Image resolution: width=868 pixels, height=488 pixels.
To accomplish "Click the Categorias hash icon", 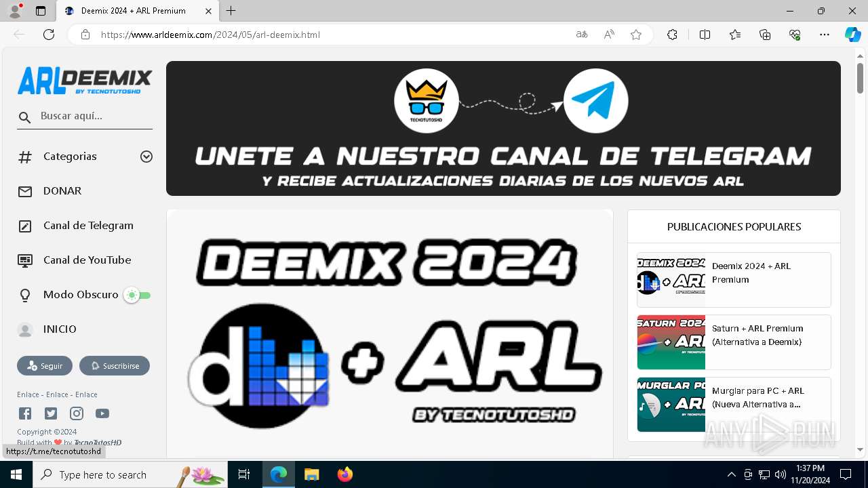I will (x=25, y=157).
